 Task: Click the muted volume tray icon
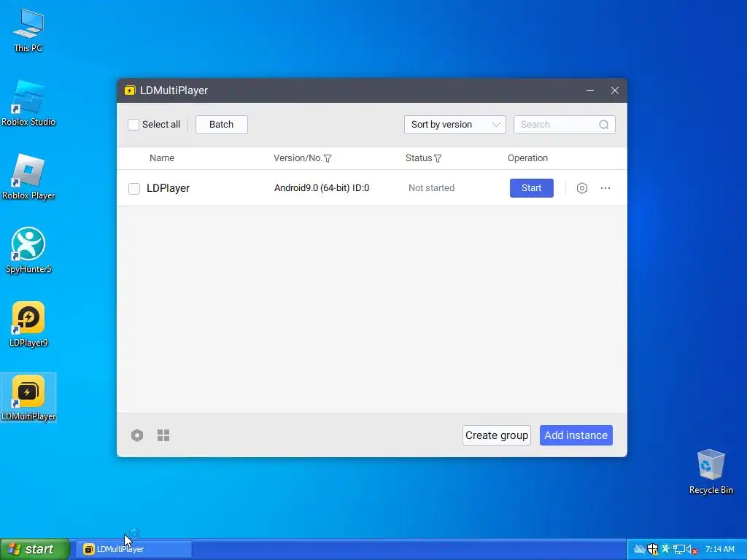pyautogui.click(x=692, y=550)
